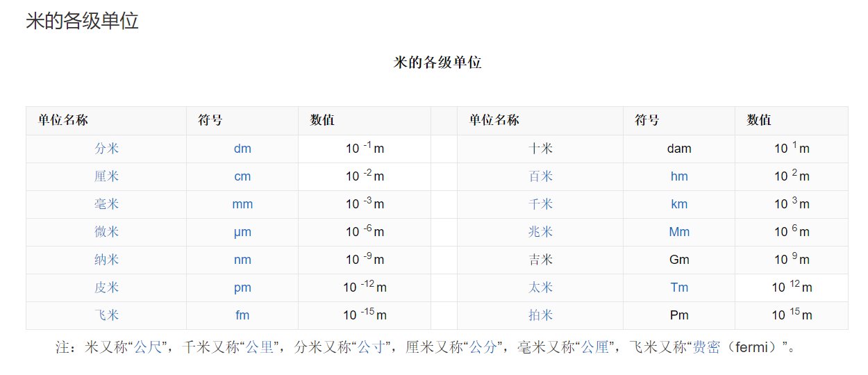Click the mm symbol link
868x375 pixels.
(242, 204)
